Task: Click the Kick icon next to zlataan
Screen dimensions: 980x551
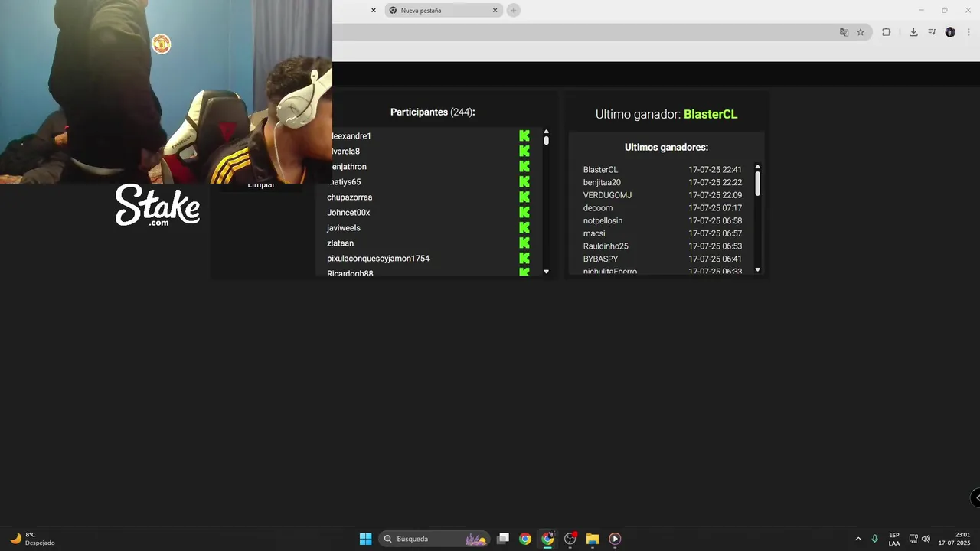Action: point(524,243)
